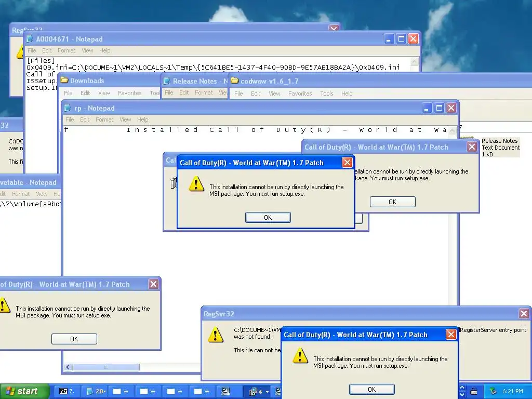This screenshot has width=532, height=399.
Task: Maximize the rp Notepad window
Action: (439, 108)
